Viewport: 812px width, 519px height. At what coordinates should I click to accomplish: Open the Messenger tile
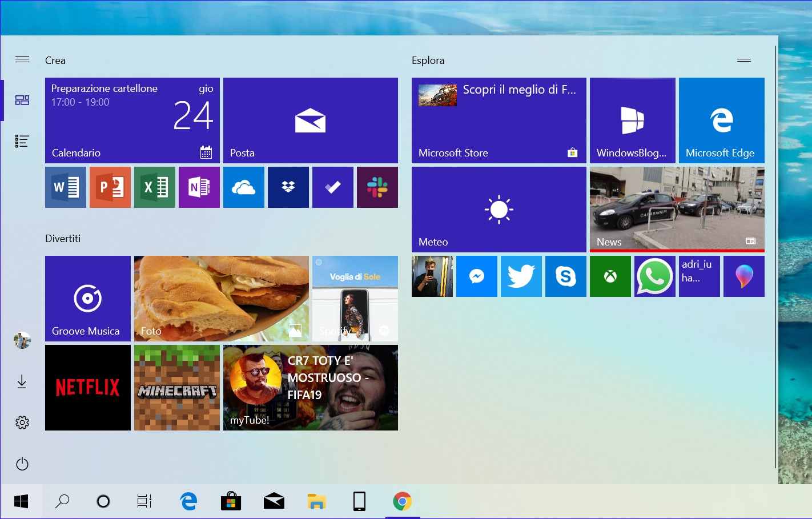tap(477, 276)
